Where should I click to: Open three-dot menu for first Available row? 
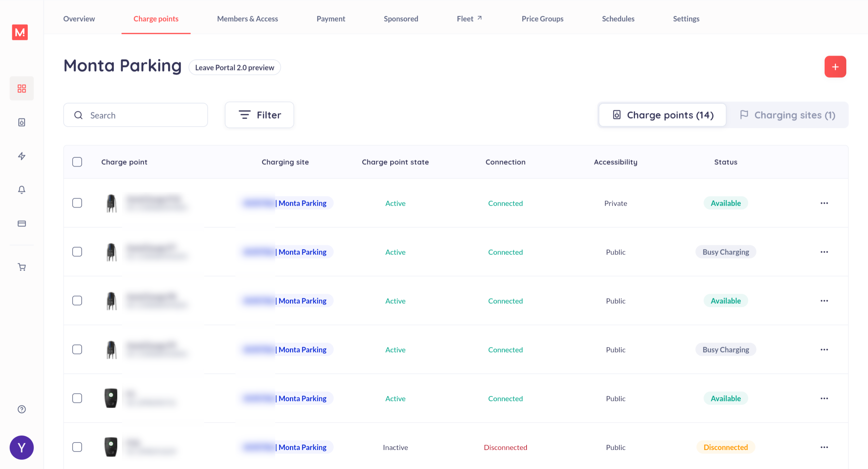824,203
